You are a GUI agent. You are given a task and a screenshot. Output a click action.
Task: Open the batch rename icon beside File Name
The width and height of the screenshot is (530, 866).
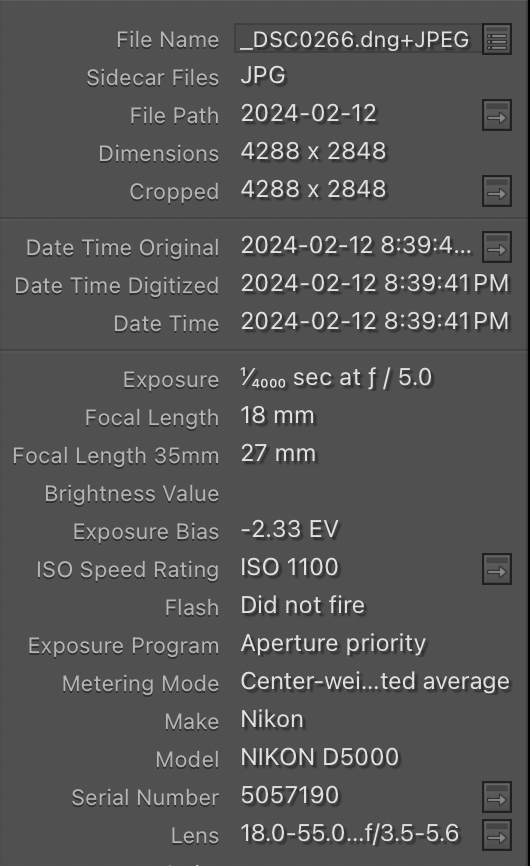tap(497, 40)
